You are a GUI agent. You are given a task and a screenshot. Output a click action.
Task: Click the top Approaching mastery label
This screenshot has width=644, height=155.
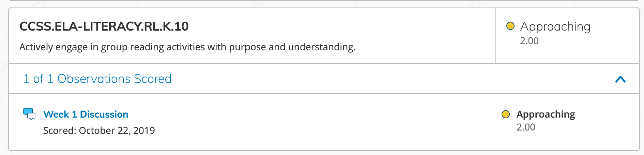[555, 27]
